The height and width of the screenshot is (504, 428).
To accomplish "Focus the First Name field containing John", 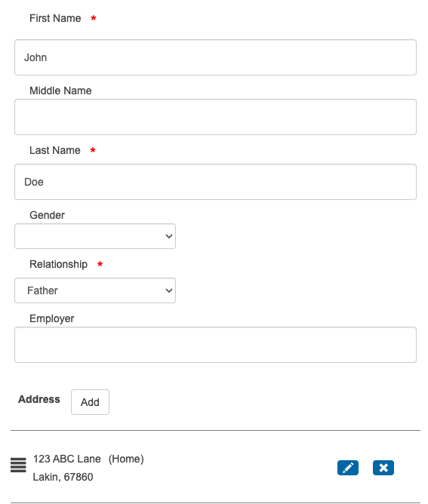I will (x=215, y=57).
